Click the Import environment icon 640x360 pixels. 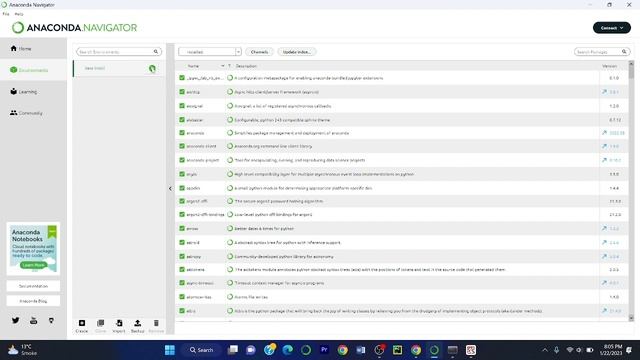(x=119, y=323)
